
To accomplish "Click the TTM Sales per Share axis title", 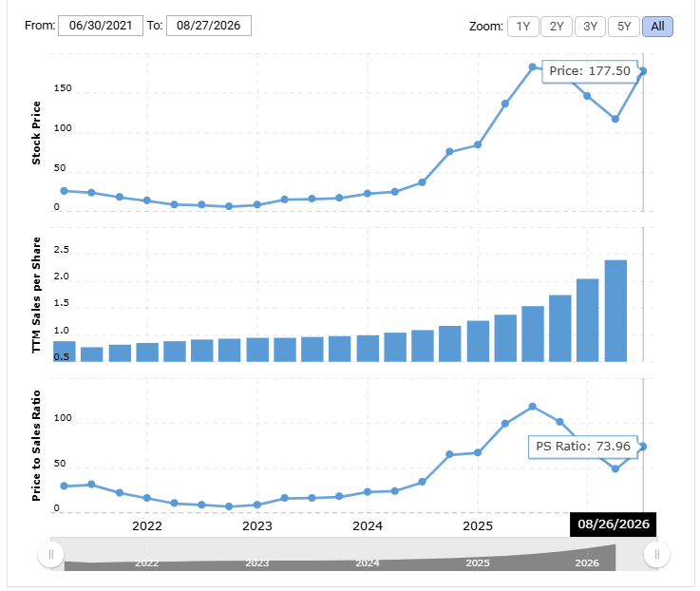I will tap(36, 295).
